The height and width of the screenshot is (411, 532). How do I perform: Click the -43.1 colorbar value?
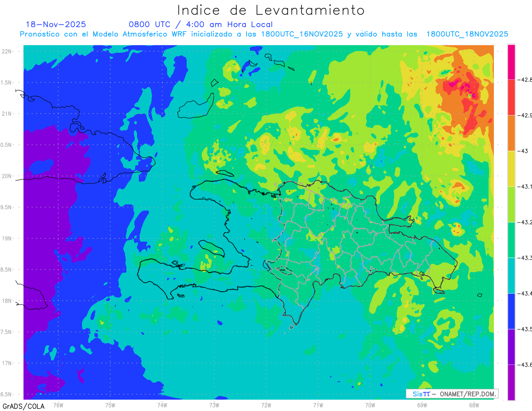pyautogui.click(x=524, y=187)
